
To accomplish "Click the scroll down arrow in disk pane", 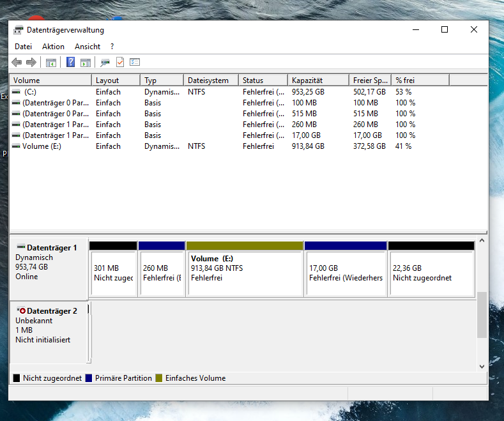I will (482, 366).
